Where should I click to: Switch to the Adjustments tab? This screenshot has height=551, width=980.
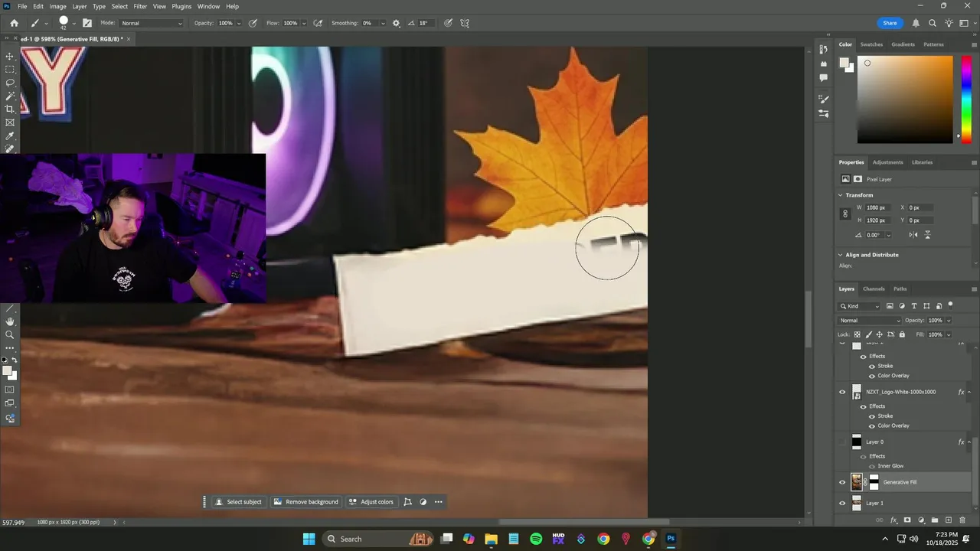click(888, 162)
